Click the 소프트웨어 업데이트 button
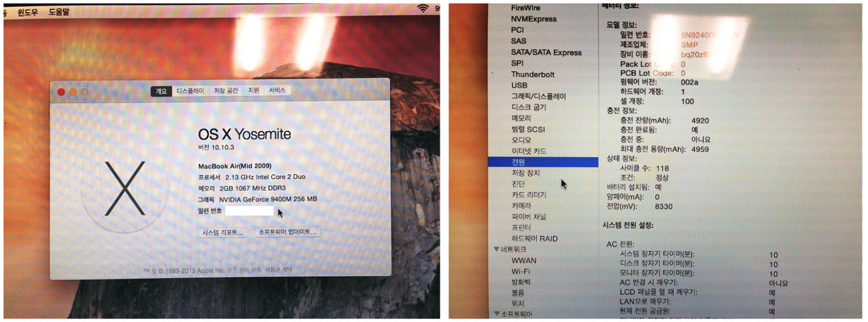 [x=287, y=232]
